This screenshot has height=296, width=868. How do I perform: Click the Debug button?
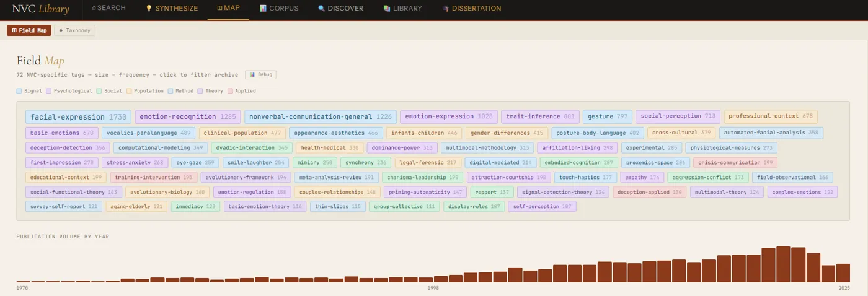point(260,75)
